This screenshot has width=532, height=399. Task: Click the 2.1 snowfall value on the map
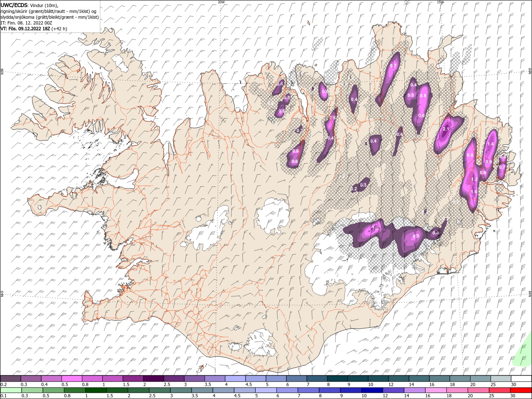tap(446, 129)
